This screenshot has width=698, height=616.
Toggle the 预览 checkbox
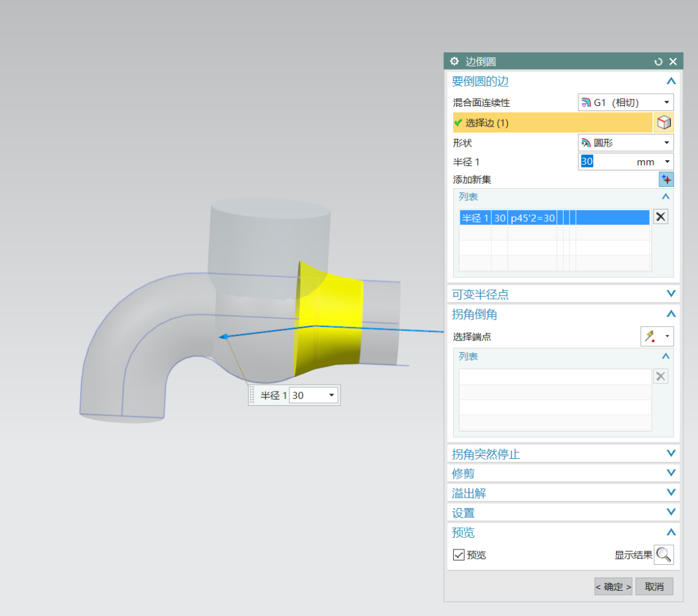click(x=458, y=555)
